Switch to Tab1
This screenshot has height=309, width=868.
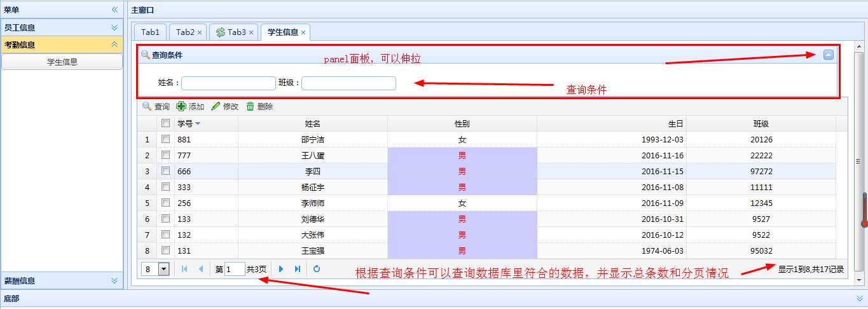pos(150,32)
